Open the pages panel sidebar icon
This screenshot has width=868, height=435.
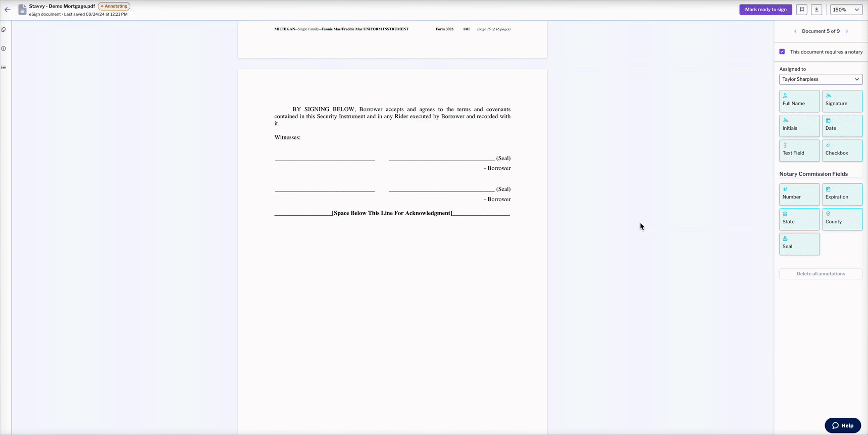(x=4, y=30)
